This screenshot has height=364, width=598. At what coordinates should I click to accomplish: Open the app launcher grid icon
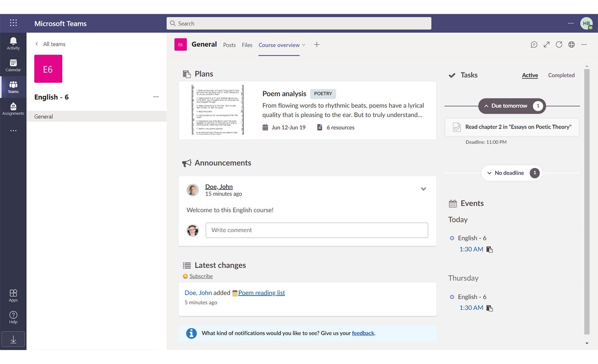[13, 23]
